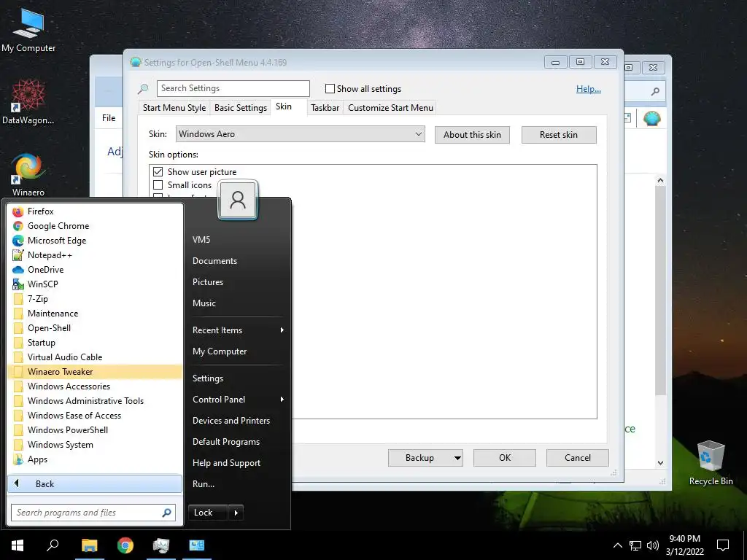Screen dimensions: 747x560
Task: Click the Reset skin button
Action: coord(559,135)
